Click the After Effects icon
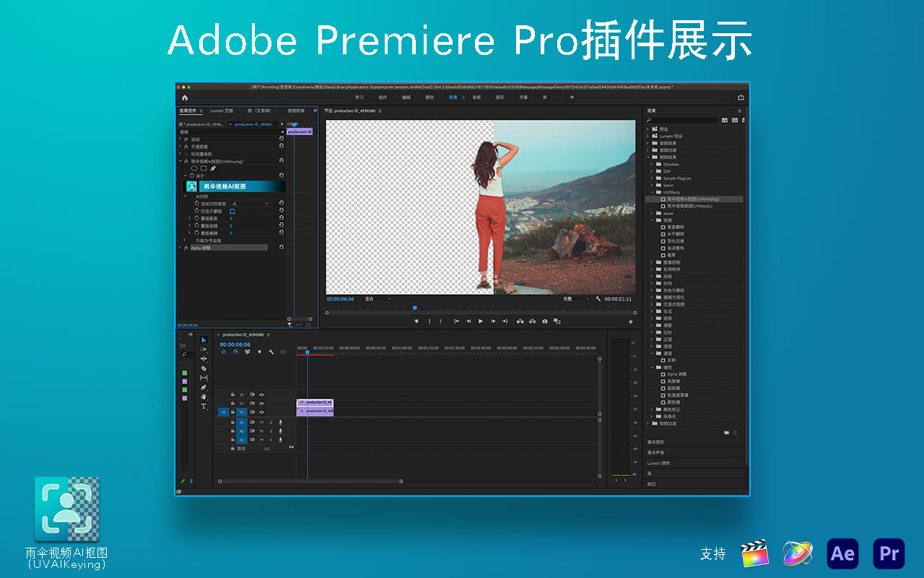The image size is (924, 578). (x=843, y=553)
